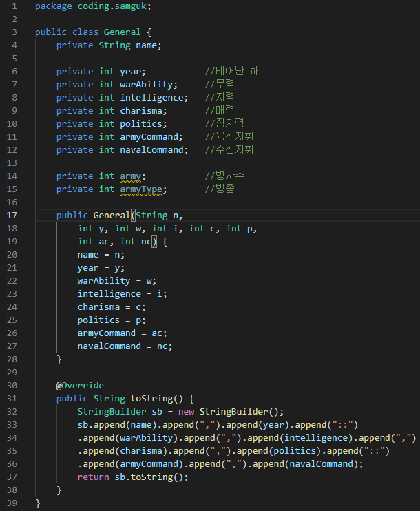This screenshot has height=511, width=420.
Task: Click line number 39 in gutter
Action: [12, 503]
